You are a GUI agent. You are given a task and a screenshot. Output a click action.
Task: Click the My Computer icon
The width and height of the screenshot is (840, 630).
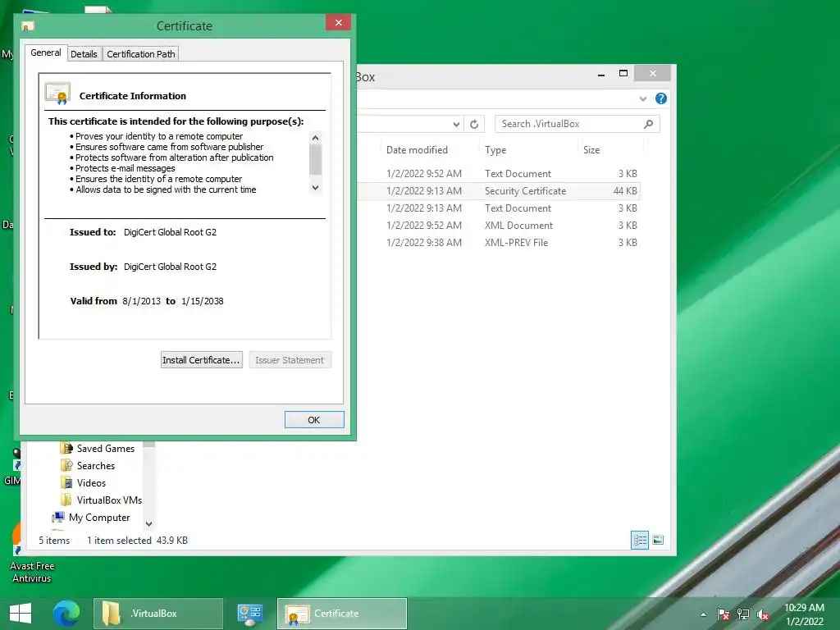[58, 518]
